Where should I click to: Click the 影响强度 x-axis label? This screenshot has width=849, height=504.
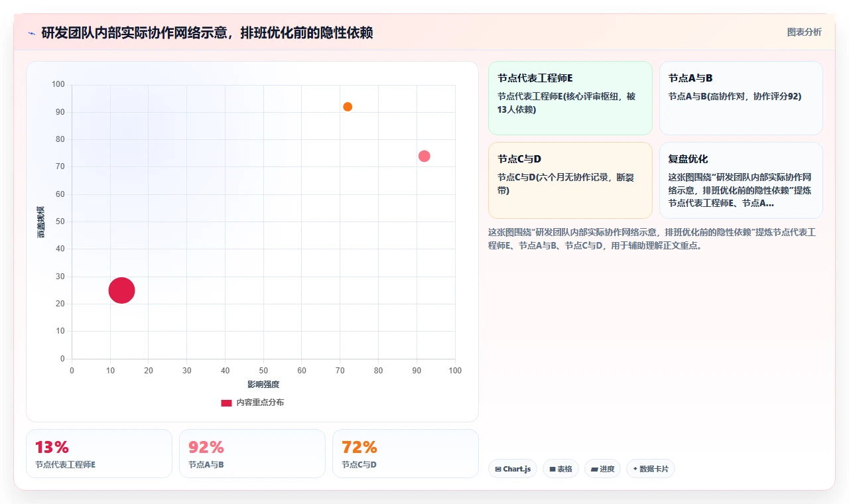tap(263, 385)
